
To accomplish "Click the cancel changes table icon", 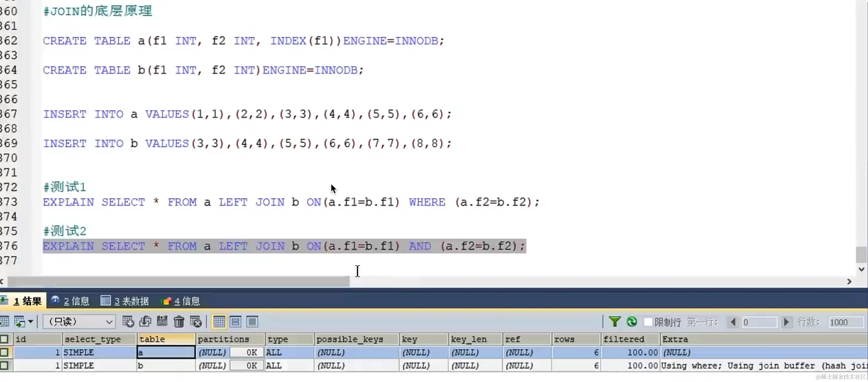I will [195, 322].
